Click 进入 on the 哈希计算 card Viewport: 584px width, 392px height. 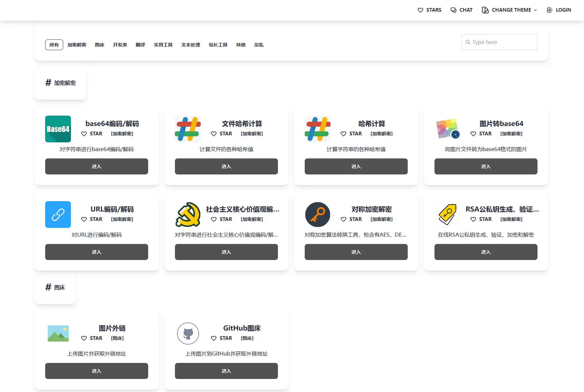[x=356, y=166]
